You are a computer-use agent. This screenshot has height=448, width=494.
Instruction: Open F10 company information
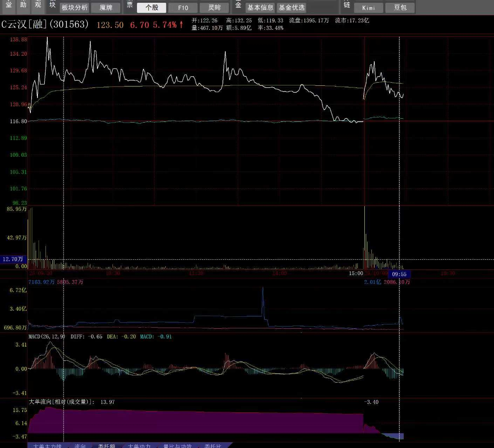[183, 8]
